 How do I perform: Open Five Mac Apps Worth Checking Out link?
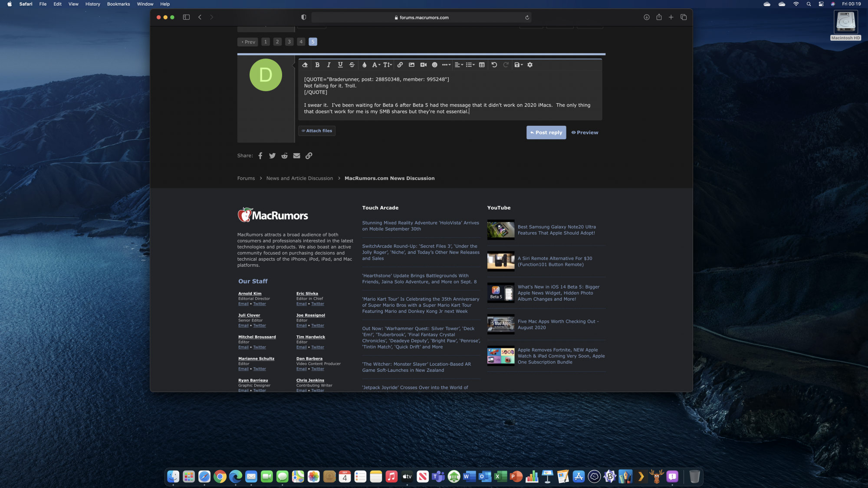[x=558, y=324]
